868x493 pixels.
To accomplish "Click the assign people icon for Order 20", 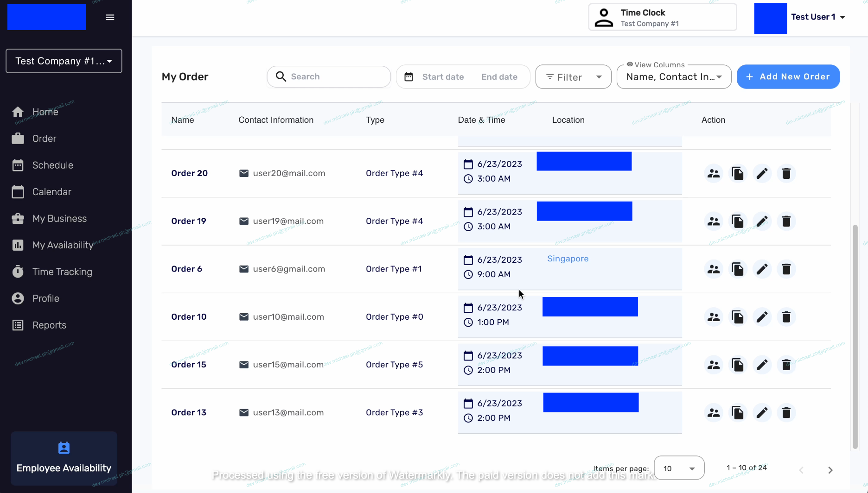I will 714,174.
